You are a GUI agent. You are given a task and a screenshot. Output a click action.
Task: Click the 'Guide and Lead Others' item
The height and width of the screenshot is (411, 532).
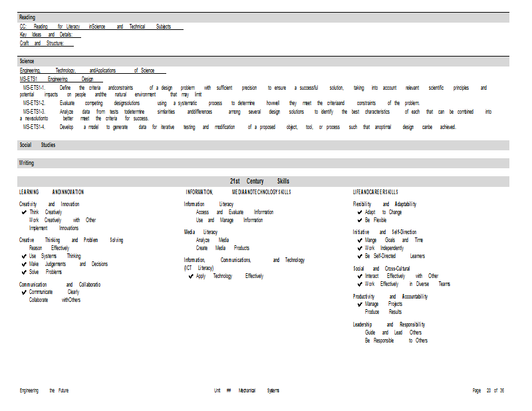coord(393,333)
